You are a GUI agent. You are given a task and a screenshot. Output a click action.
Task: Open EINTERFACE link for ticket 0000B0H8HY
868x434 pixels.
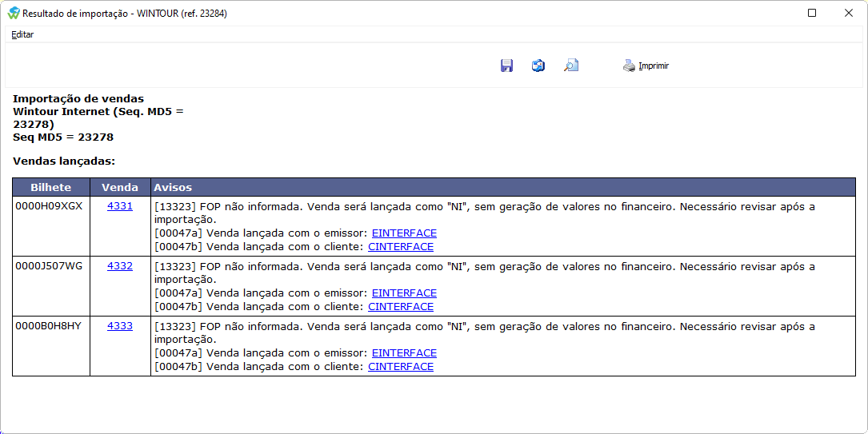(404, 352)
